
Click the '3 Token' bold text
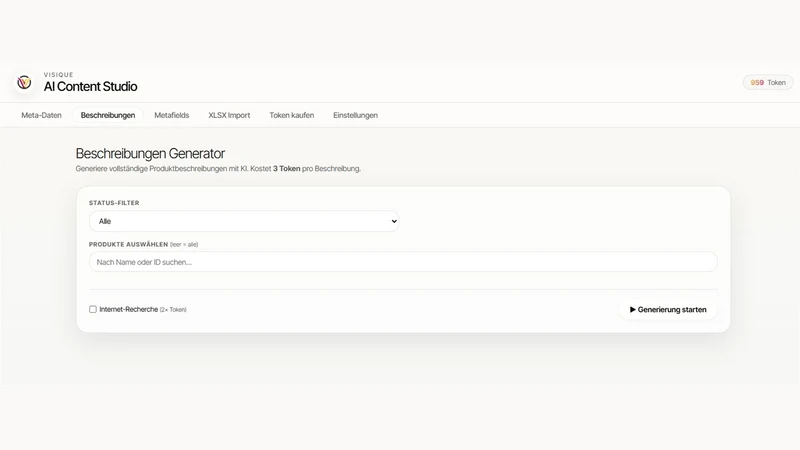coord(286,169)
